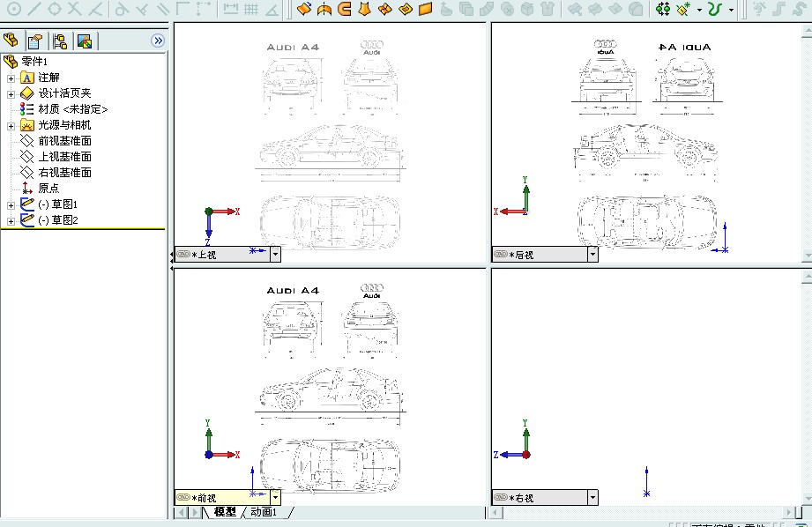
Task: Switch to the 动画1 tab
Action: point(264,512)
